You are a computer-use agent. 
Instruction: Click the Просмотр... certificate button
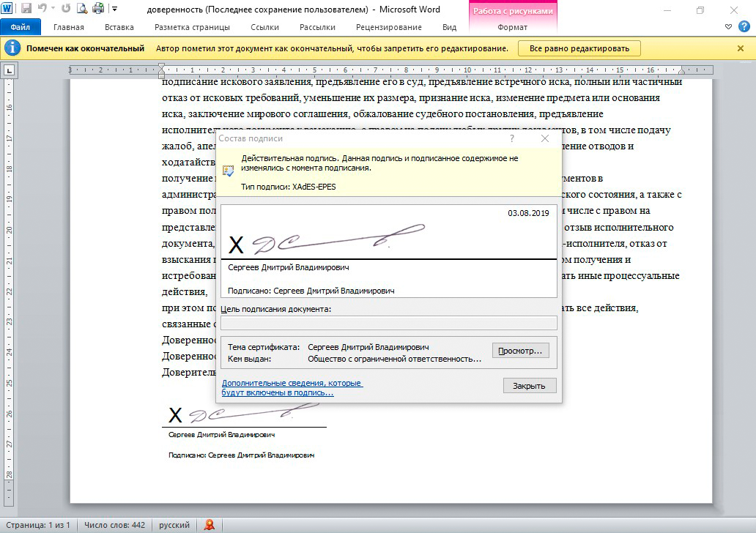[520, 351]
